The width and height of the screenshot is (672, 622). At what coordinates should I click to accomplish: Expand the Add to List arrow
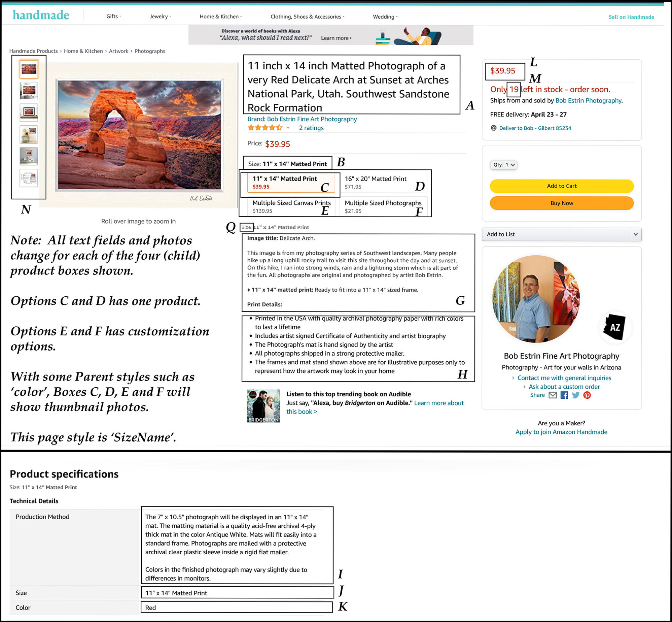[x=635, y=234]
